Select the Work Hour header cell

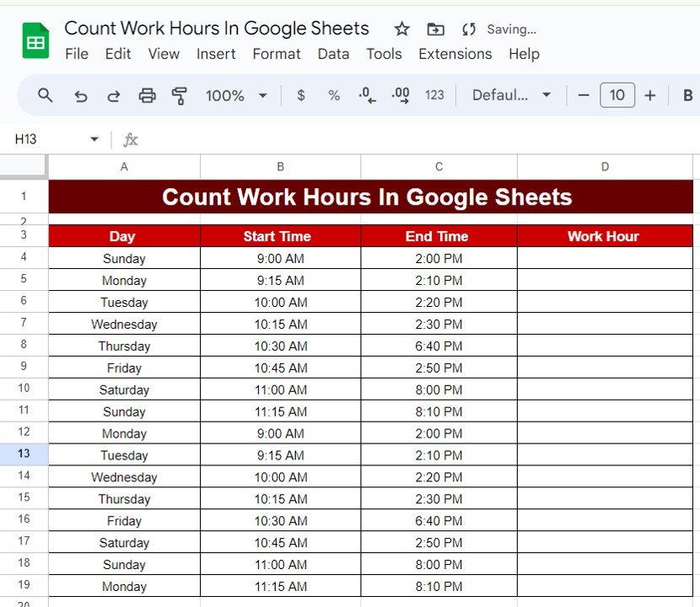(605, 236)
